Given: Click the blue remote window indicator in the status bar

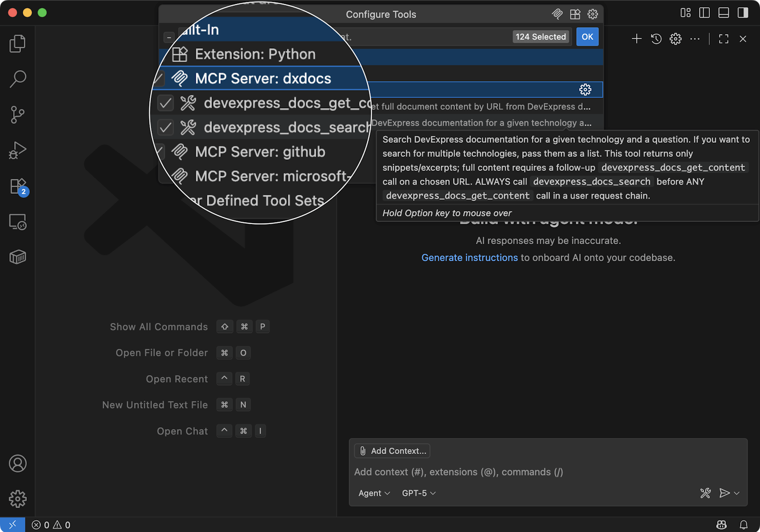Looking at the screenshot, I should pyautogui.click(x=13, y=525).
